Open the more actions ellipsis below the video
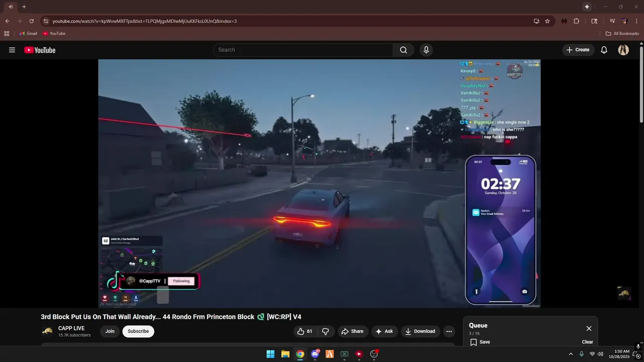Image resolution: width=644 pixels, height=362 pixels. [449, 331]
